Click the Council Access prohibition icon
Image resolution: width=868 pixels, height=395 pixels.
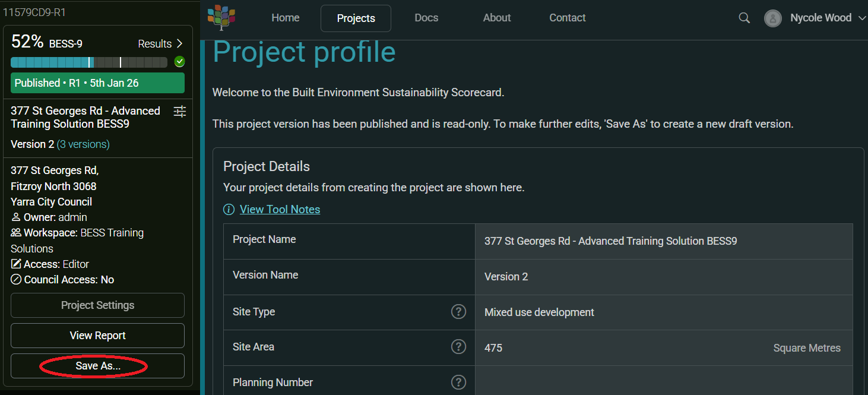pyautogui.click(x=15, y=279)
